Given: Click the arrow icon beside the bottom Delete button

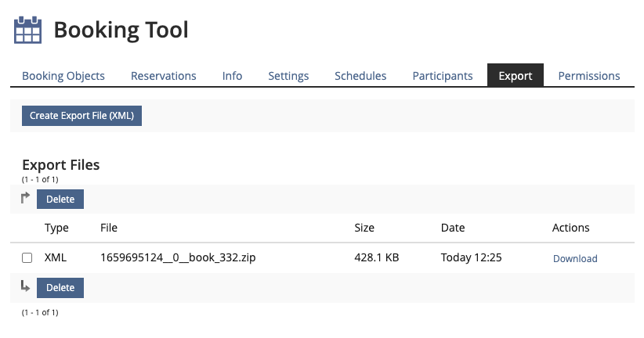Looking at the screenshot, I should point(26,287).
